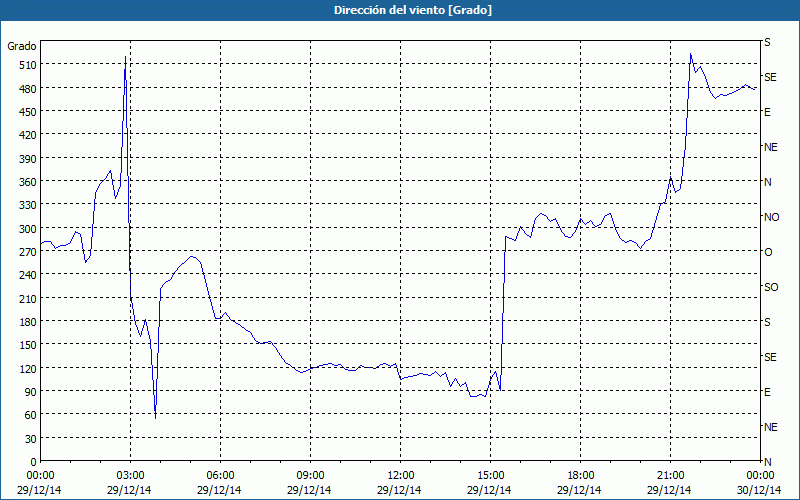Click the 03:00 time axis label
Image resolution: width=800 pixels, height=500 pixels.
[131, 476]
